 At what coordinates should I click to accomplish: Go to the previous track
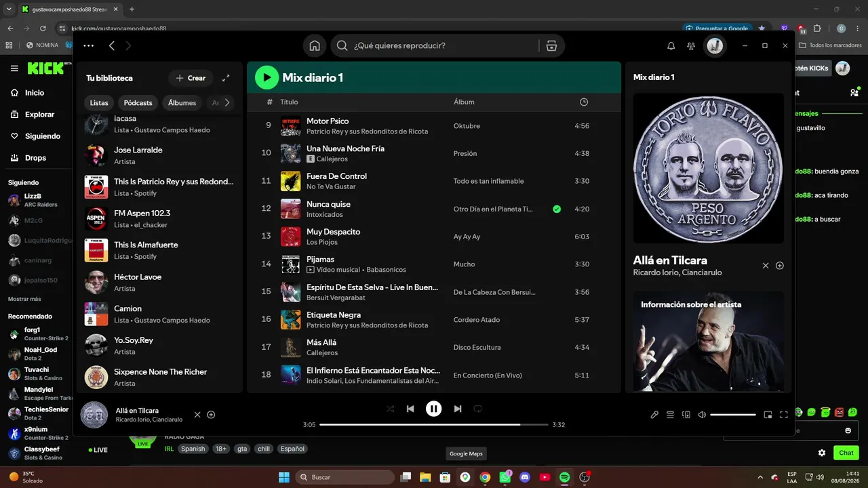tap(410, 409)
